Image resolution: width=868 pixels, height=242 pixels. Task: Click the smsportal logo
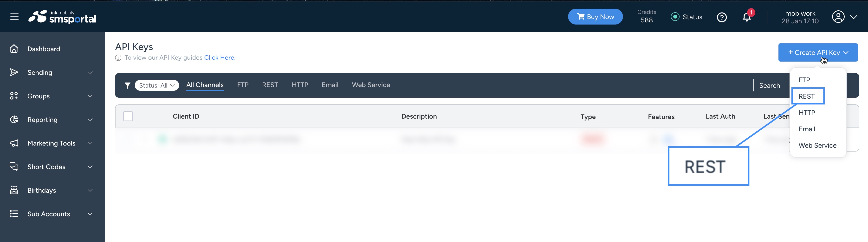tap(62, 17)
